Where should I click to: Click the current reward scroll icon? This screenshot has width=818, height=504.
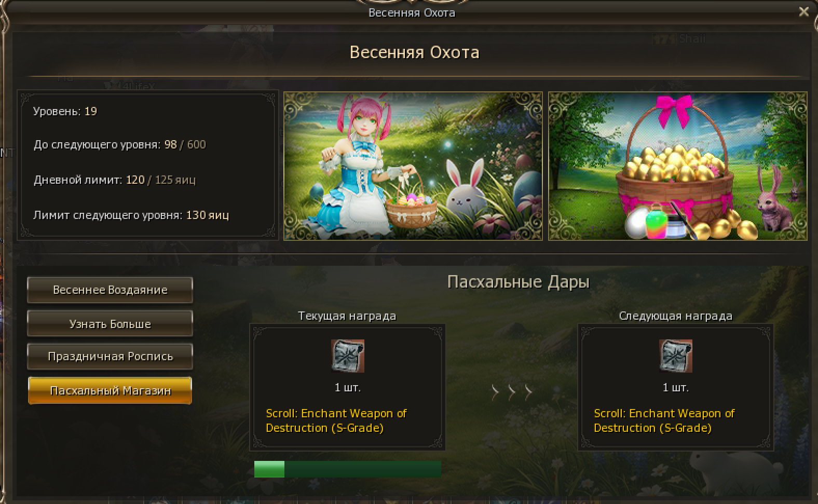click(347, 356)
